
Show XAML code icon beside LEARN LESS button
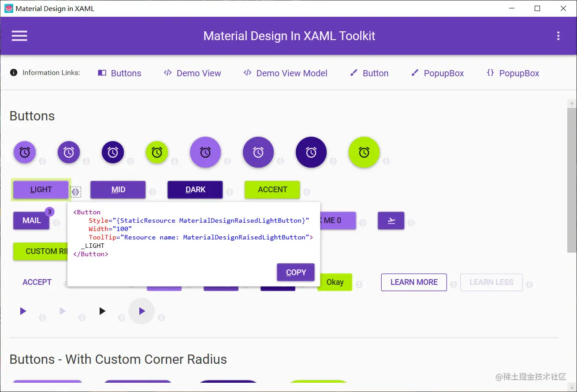pyautogui.click(x=529, y=284)
